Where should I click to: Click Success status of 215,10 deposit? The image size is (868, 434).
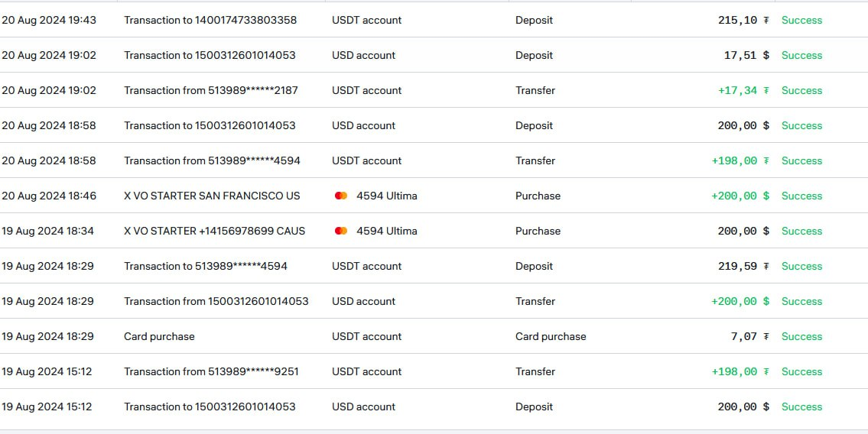click(801, 20)
